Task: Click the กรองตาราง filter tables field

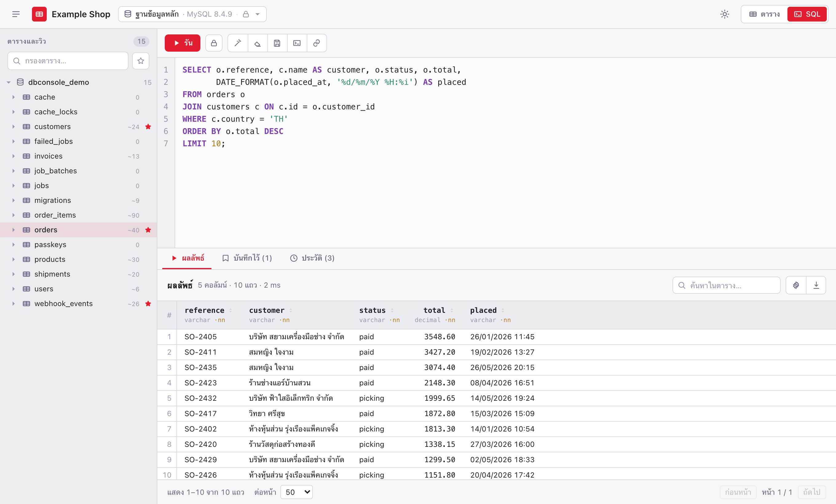Action: point(68,61)
